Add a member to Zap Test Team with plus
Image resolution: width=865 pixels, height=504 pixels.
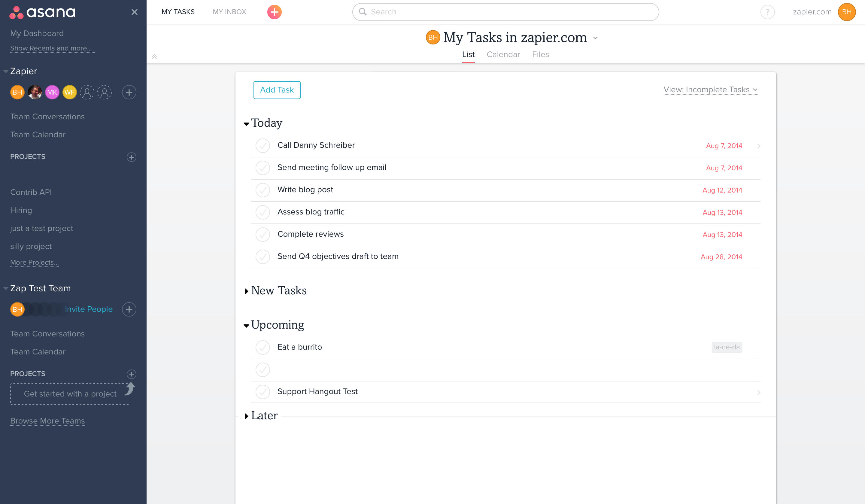(129, 309)
